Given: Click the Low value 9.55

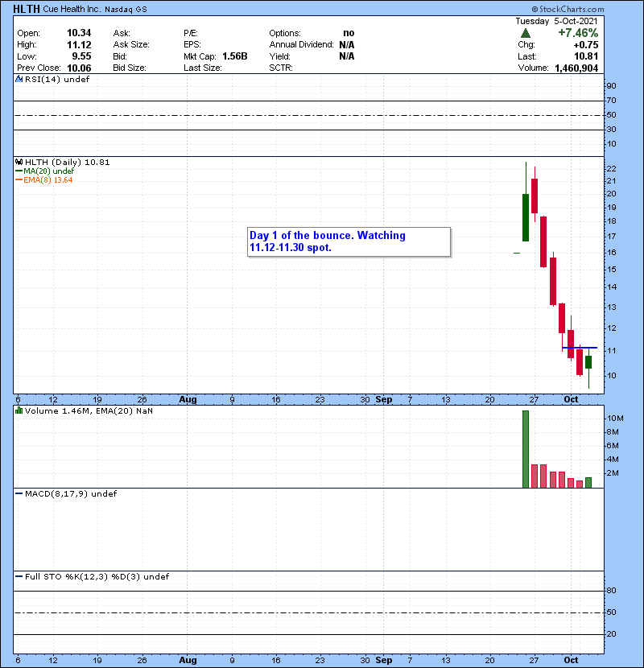Looking at the screenshot, I should tap(81, 56).
